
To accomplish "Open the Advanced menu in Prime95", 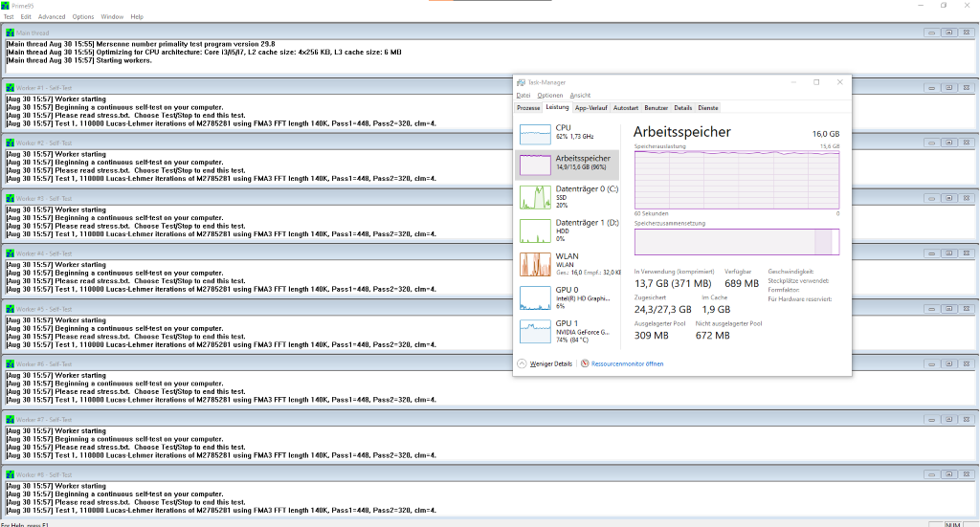I will (52, 17).
